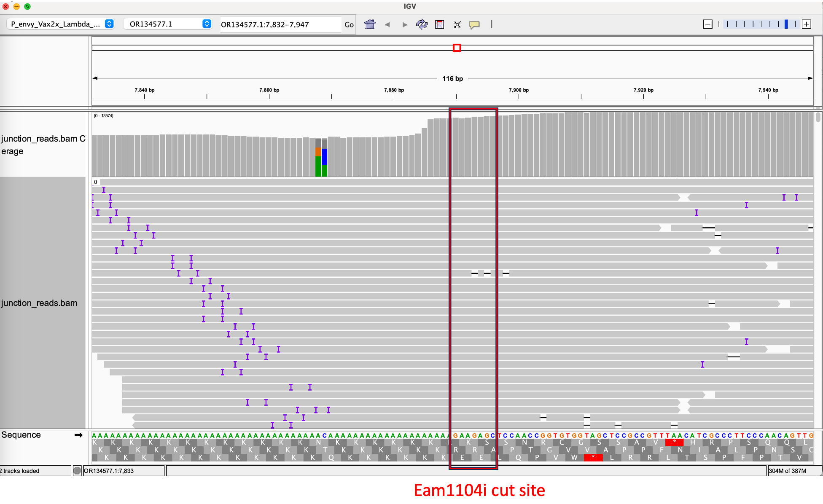The image size is (823, 504).
Task: Open the OR134577.1 chromosome dropdown
Action: click(168, 24)
